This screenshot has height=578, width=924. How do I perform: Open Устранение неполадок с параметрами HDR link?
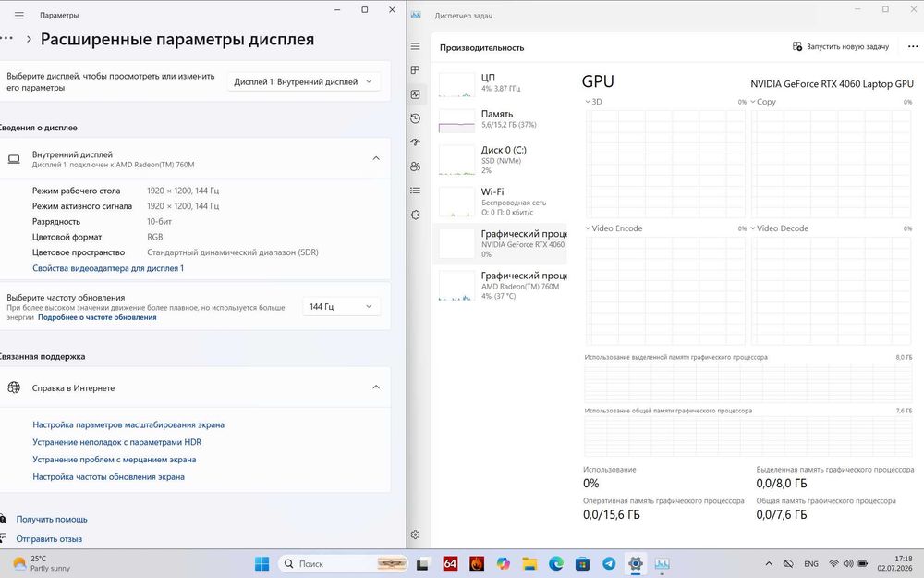tap(116, 442)
